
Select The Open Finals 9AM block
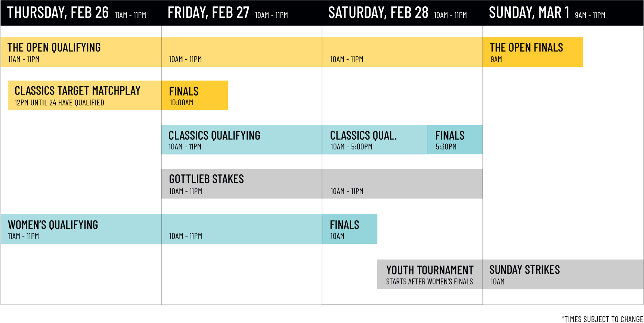coord(532,52)
